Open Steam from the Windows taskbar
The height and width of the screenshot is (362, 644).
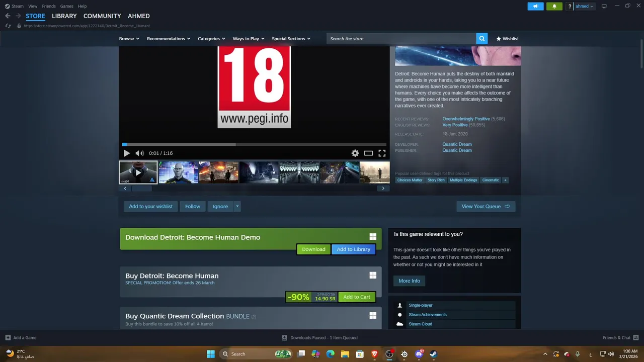(433, 354)
